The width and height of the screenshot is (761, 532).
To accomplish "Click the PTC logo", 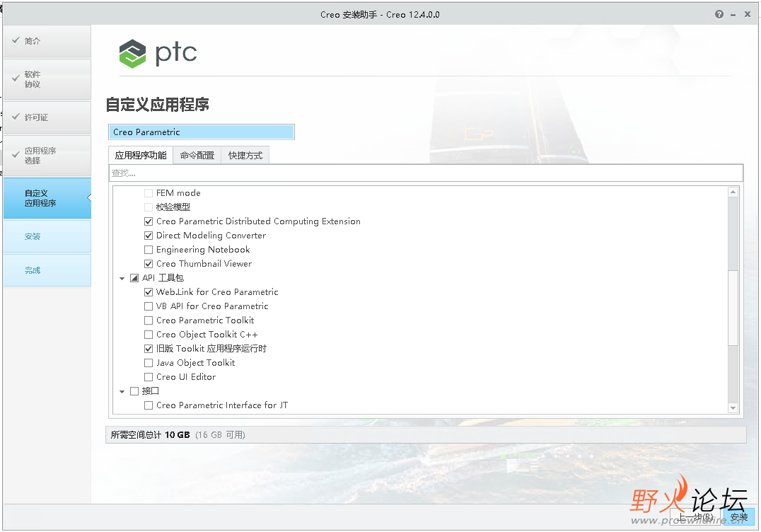I will point(158,53).
